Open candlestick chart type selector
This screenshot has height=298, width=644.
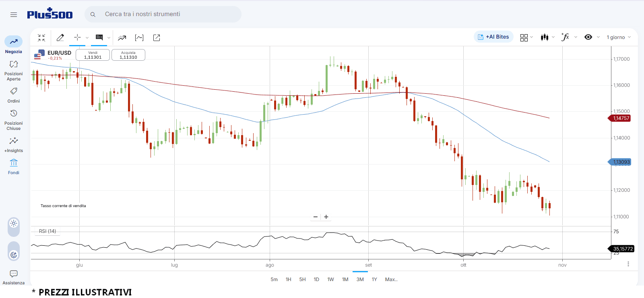click(545, 37)
